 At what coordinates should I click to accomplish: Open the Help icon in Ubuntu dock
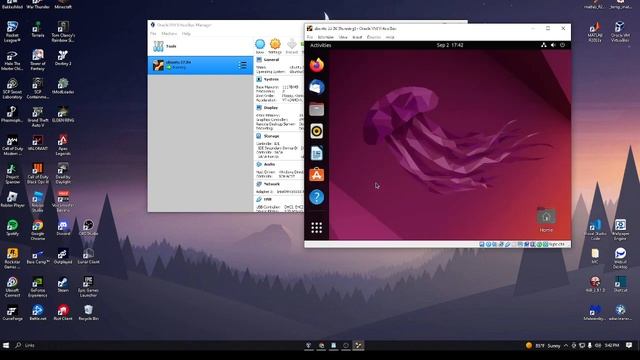tap(316, 197)
